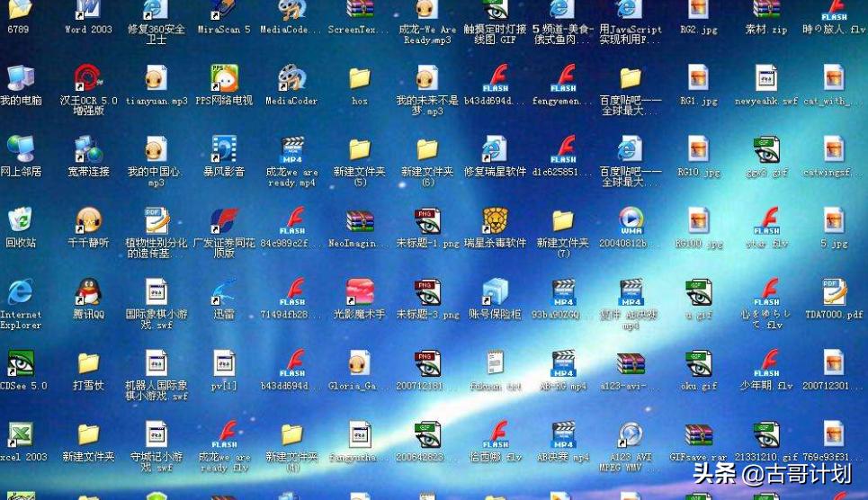Open the 国际象棋小游戏.swf file
Image resolution: width=868 pixels, height=500 pixels.
point(157,291)
